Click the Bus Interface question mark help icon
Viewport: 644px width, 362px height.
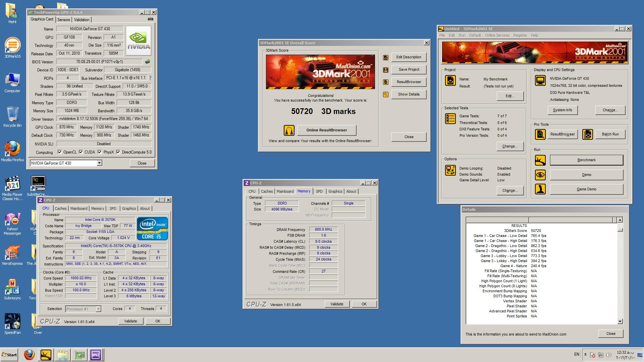tap(150, 78)
